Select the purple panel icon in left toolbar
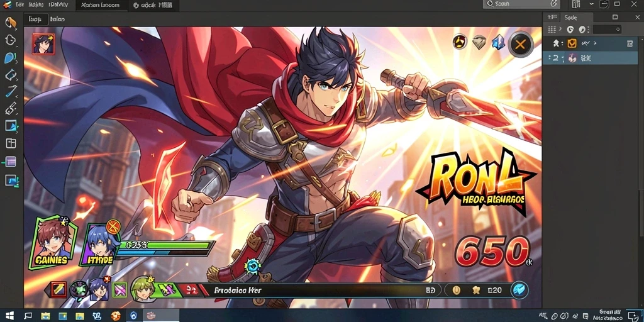Image resolution: width=644 pixels, height=322 pixels. [x=10, y=162]
